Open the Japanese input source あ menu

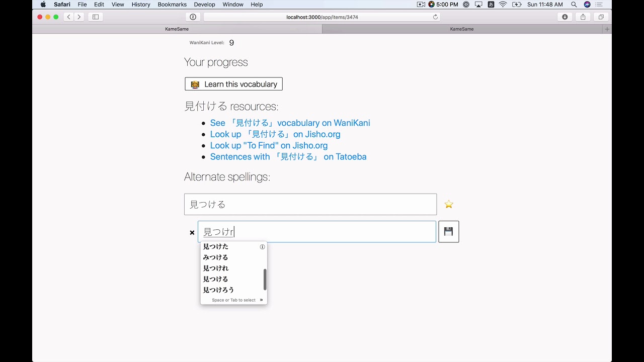click(x=491, y=5)
